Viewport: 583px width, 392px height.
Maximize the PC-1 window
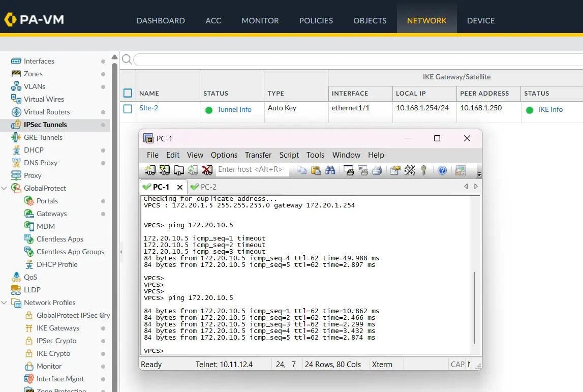point(437,138)
